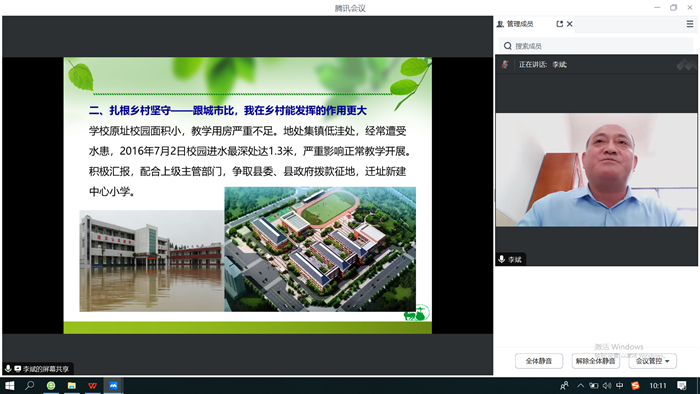Close the 管理成员 members panel

(x=570, y=24)
